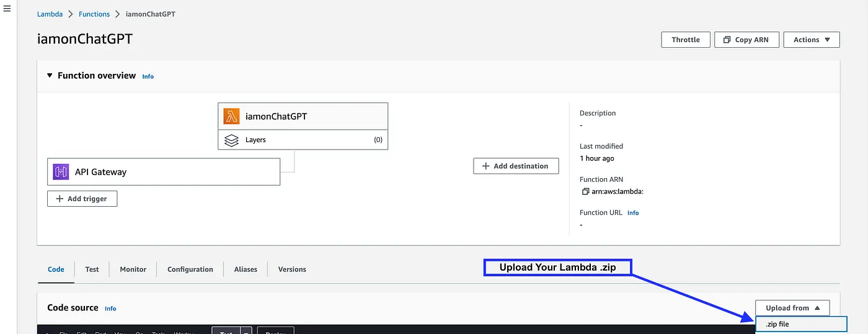Viewport: 868px width, 334px height.
Task: Switch to the Configuration tab
Action: tap(190, 269)
